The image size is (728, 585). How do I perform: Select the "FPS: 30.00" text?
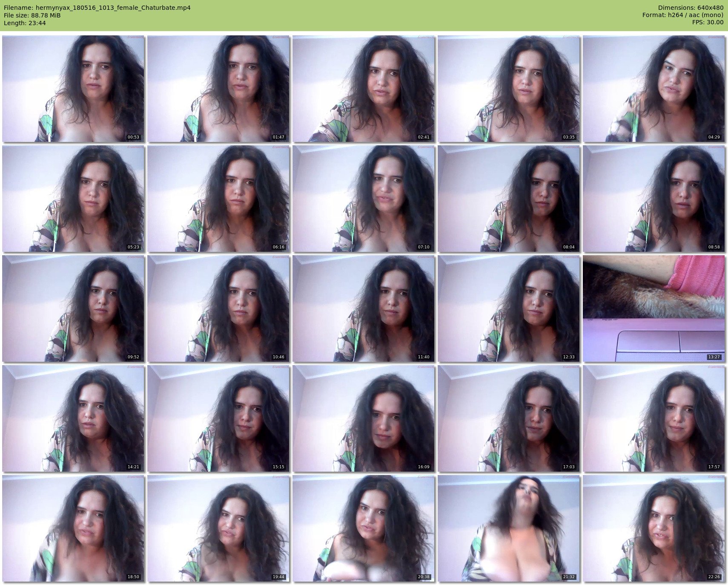tap(708, 22)
